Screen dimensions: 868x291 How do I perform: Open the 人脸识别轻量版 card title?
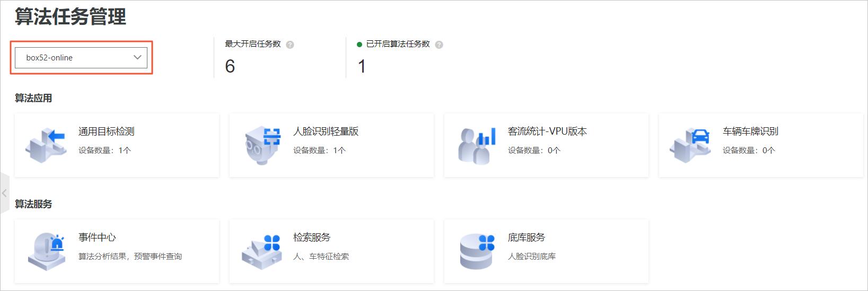[326, 131]
